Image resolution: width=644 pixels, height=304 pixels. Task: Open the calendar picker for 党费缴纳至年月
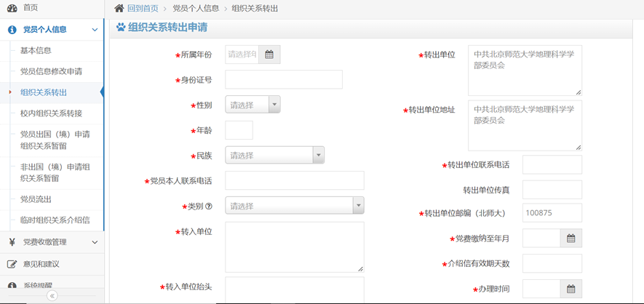coord(571,239)
